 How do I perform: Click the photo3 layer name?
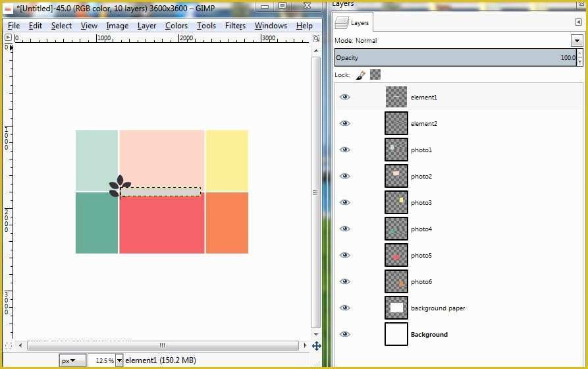pyautogui.click(x=421, y=203)
